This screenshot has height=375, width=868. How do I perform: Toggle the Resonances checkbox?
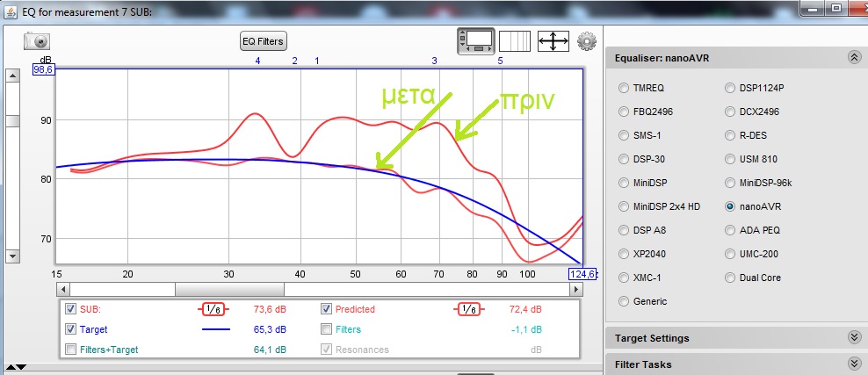point(326,350)
